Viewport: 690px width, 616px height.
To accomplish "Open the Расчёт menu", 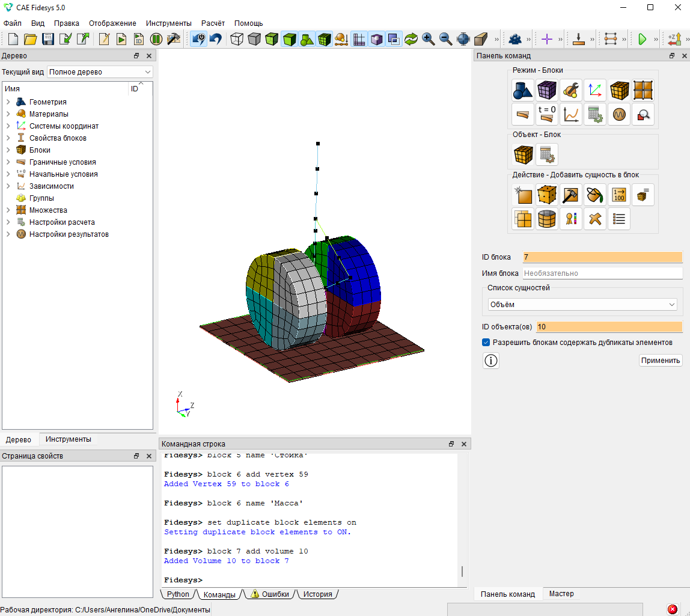I will [x=213, y=23].
